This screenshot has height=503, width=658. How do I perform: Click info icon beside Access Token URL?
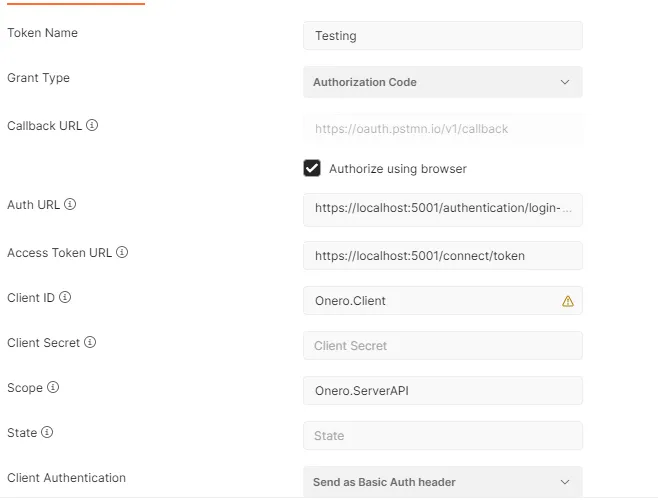pos(122,253)
